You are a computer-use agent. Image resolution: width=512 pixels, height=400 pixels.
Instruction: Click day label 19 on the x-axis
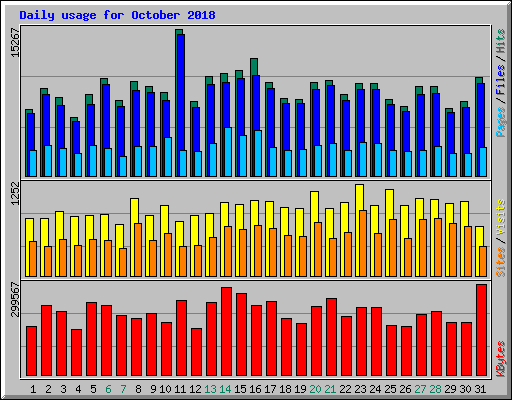300,389
